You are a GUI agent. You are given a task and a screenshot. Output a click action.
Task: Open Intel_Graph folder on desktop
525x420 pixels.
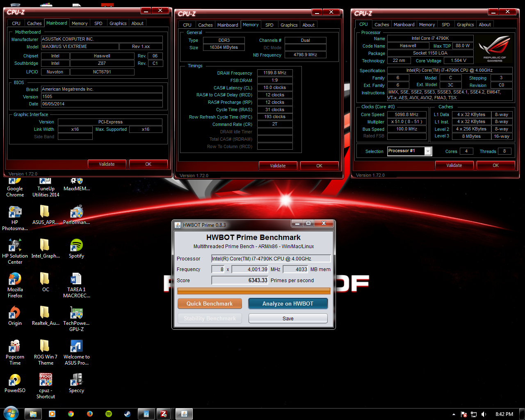click(x=46, y=249)
